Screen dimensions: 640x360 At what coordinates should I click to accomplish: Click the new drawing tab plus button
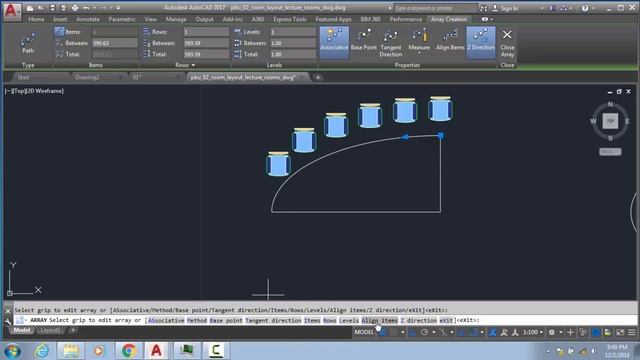pos(318,77)
